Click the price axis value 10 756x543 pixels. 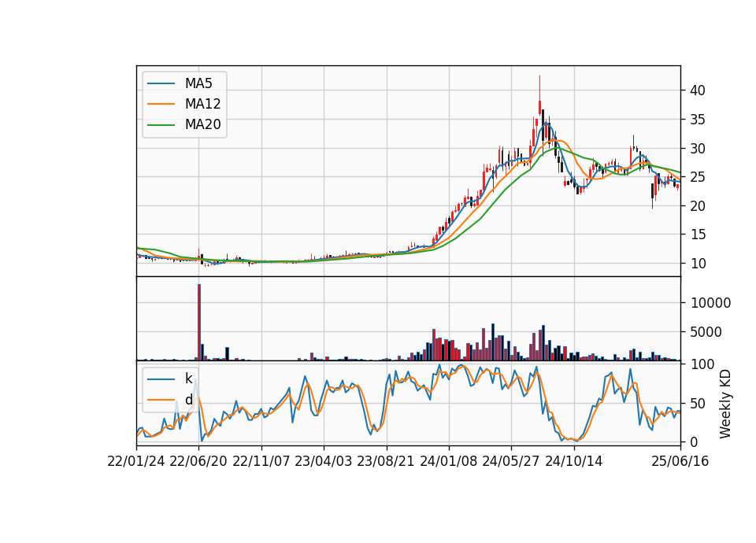[x=698, y=264]
